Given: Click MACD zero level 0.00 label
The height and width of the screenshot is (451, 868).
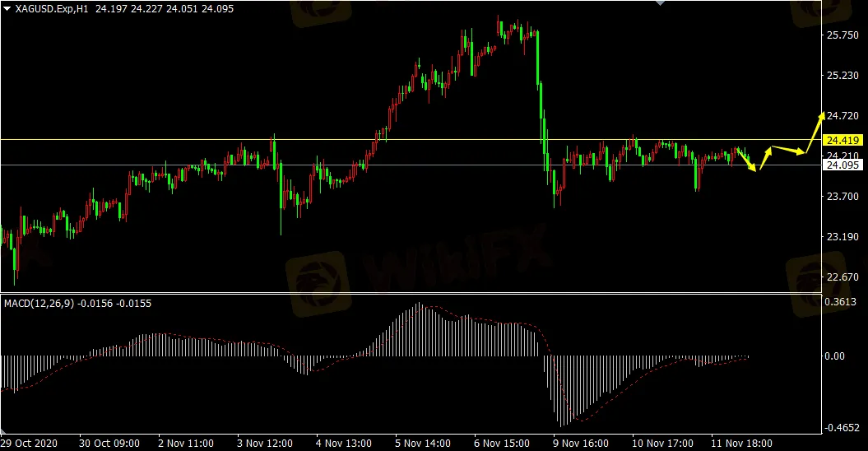Looking at the screenshot, I should pos(835,356).
